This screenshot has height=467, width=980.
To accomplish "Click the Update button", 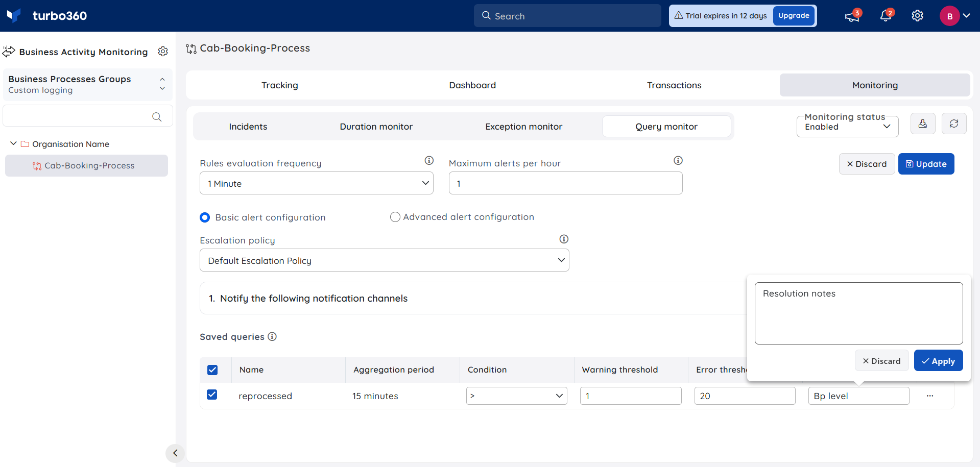I will point(926,164).
